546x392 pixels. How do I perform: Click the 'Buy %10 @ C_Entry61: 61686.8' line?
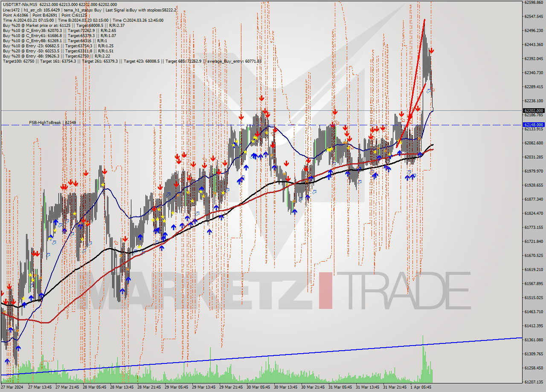click(x=59, y=36)
